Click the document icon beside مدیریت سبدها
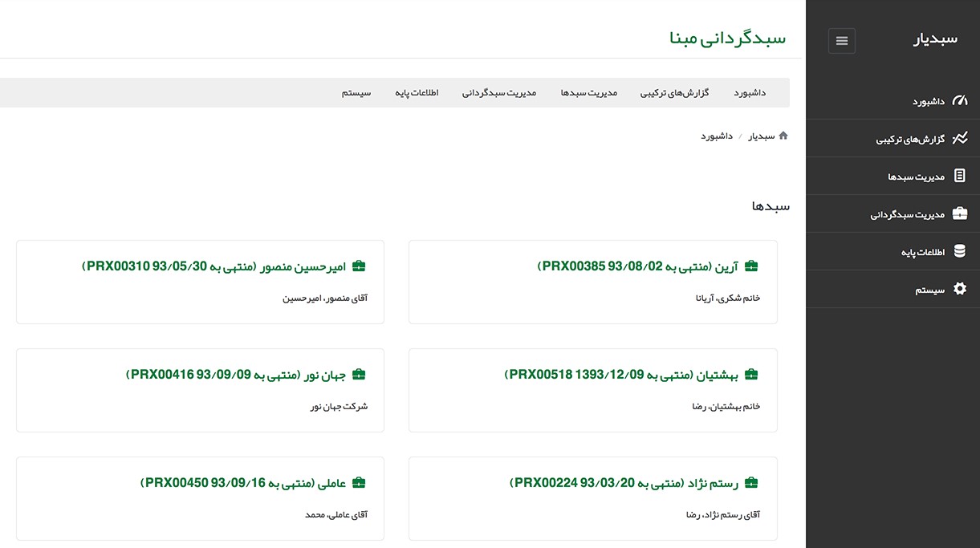Viewport: 980px width, 548px height. (960, 176)
